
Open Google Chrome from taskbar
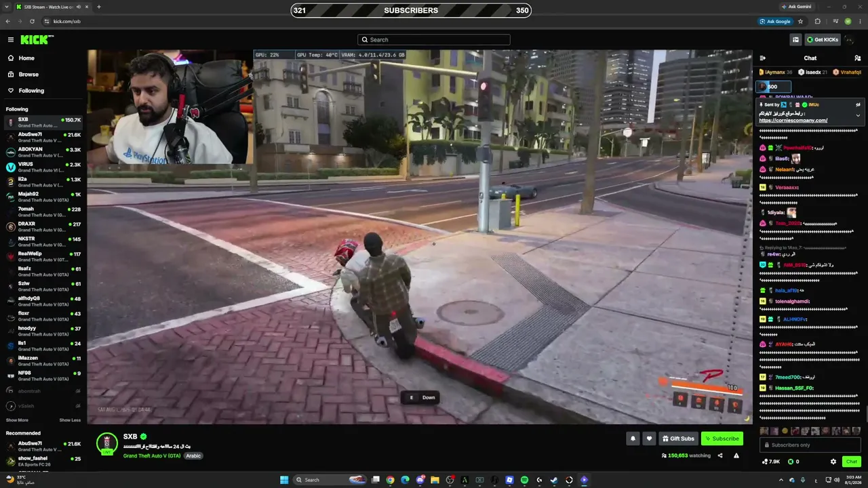[390, 480]
